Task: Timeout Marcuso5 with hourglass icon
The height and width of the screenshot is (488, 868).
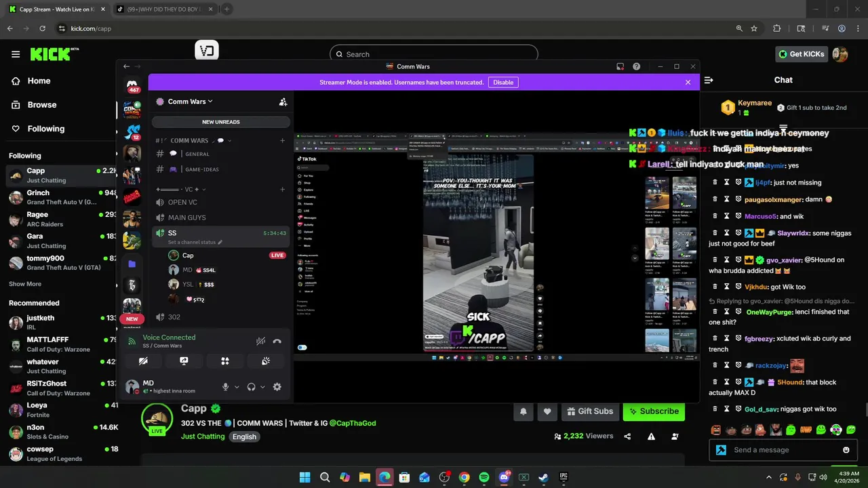Action: (726, 216)
